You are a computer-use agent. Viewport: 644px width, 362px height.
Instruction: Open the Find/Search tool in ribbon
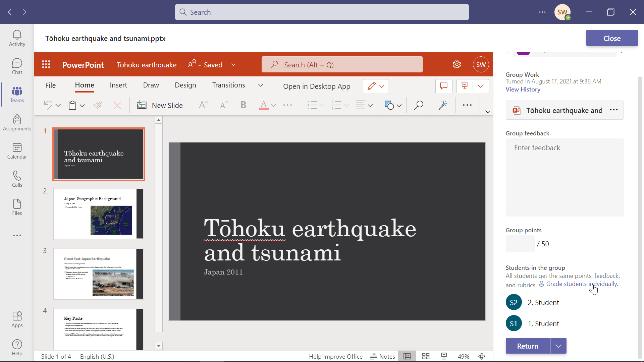tap(418, 105)
